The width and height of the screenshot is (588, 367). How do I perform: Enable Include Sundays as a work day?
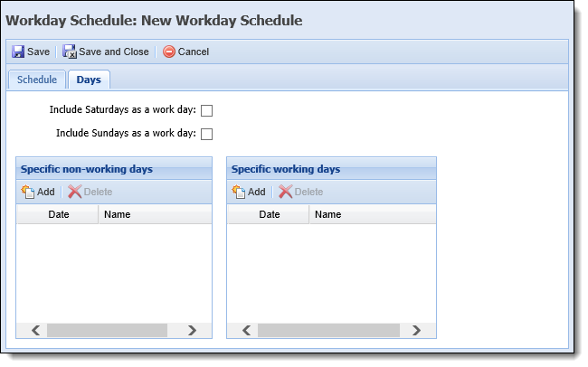click(x=206, y=134)
